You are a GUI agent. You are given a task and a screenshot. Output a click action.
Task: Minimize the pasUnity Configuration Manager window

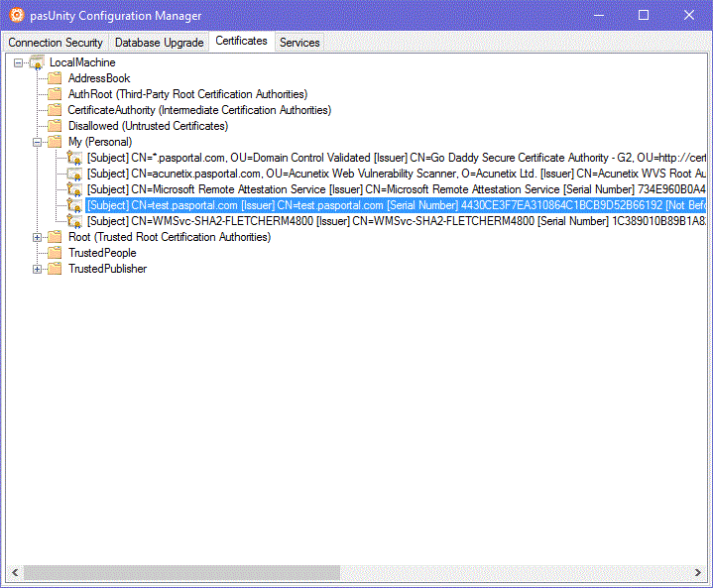pos(599,15)
